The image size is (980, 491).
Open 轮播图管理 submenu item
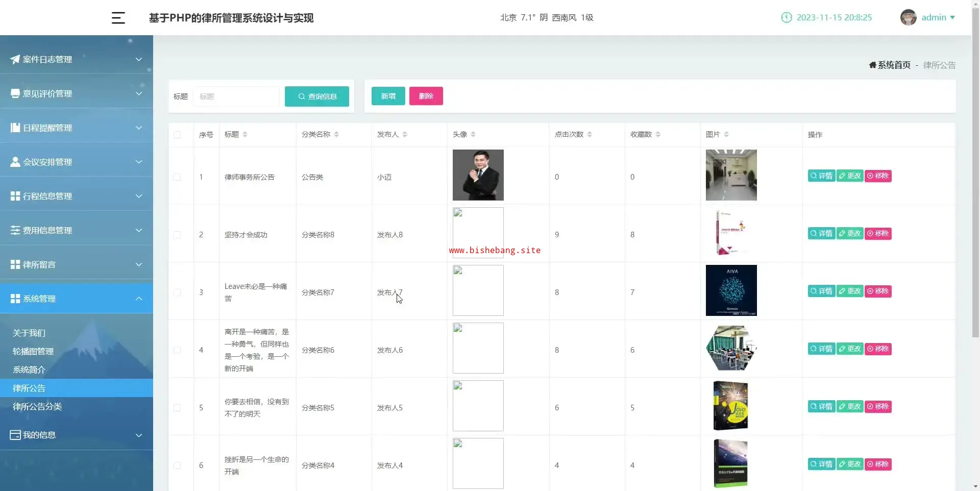coord(33,351)
